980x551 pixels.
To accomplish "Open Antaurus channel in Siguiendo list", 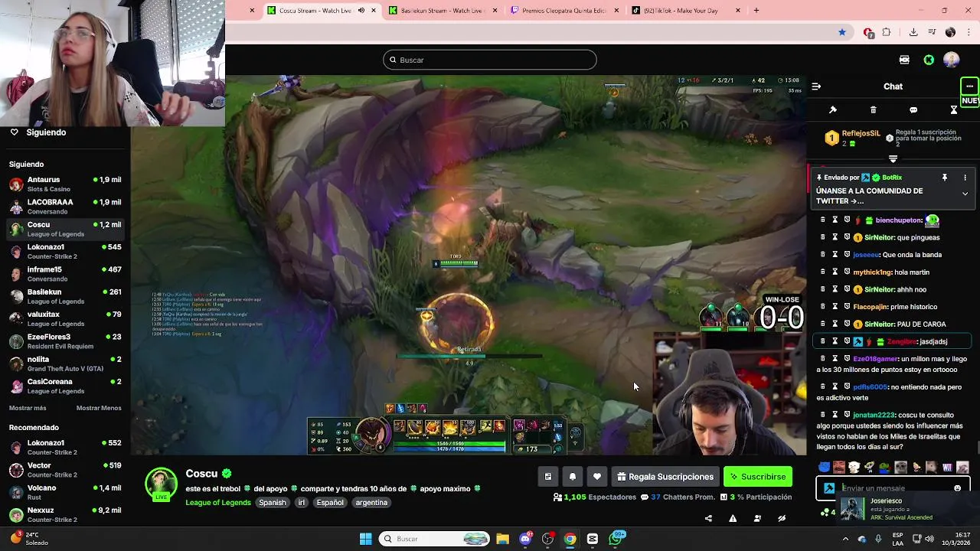I will pos(65,184).
